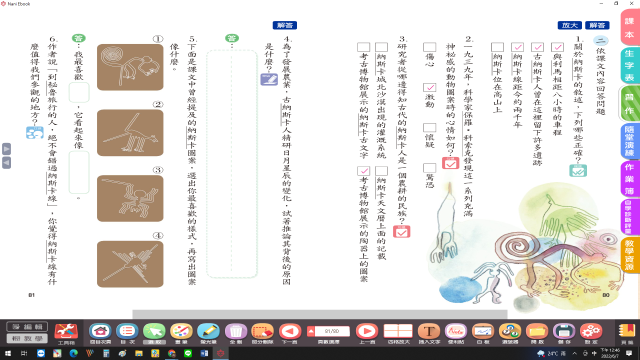Expand side panel with right arrow
This screenshot has width=640, height=360.
coord(7,149)
